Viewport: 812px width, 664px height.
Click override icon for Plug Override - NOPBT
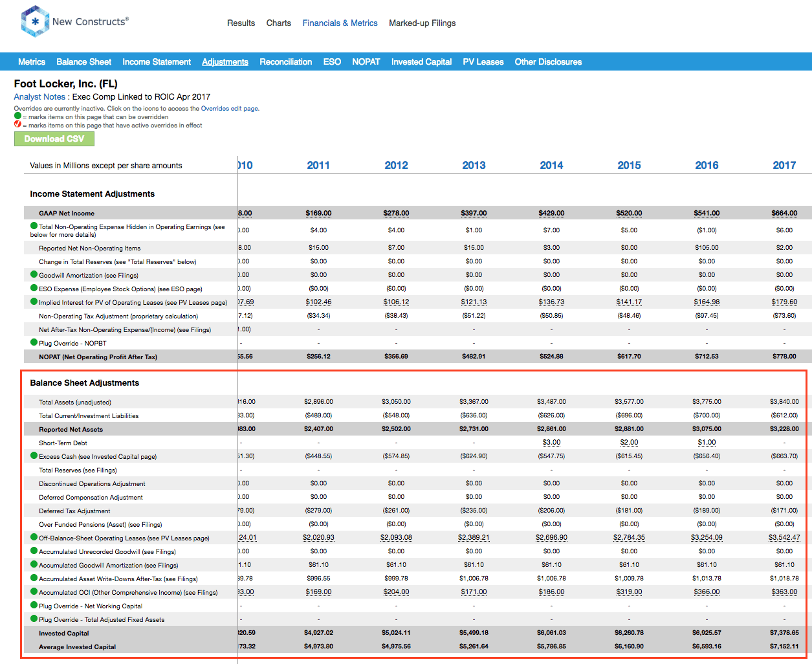tap(34, 342)
